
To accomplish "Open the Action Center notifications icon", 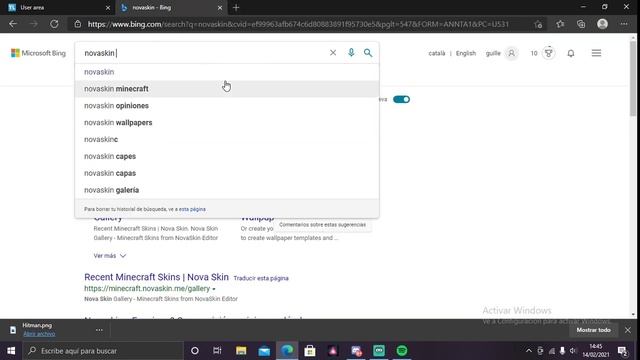I will [622, 351].
